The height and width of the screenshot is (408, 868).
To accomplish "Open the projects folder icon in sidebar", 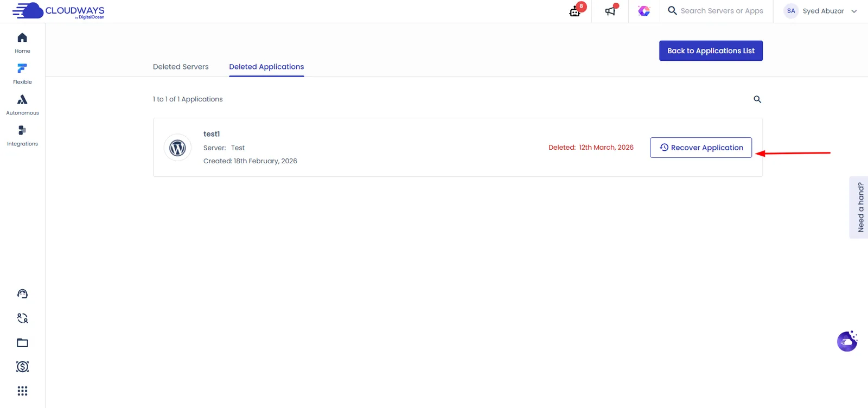I will 22,343.
